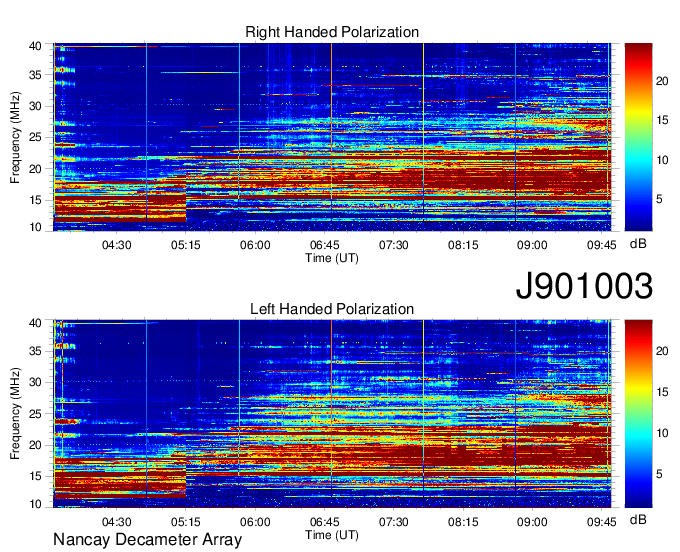This screenshot has height=552, width=680.
Task: Click the 10 MHz tick label on bottom plot
Action: pyautogui.click(x=35, y=504)
